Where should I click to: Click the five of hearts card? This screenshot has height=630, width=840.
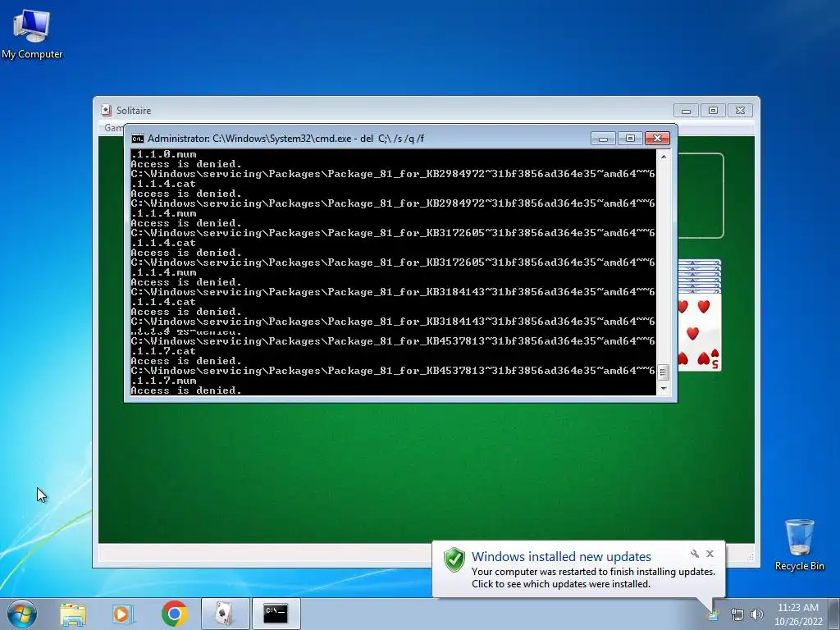click(x=699, y=331)
